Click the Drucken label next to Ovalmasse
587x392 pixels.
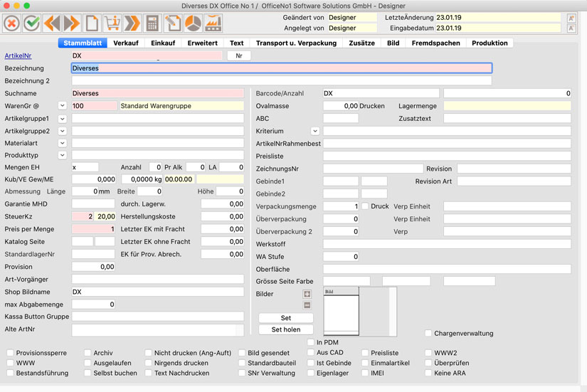click(371, 106)
